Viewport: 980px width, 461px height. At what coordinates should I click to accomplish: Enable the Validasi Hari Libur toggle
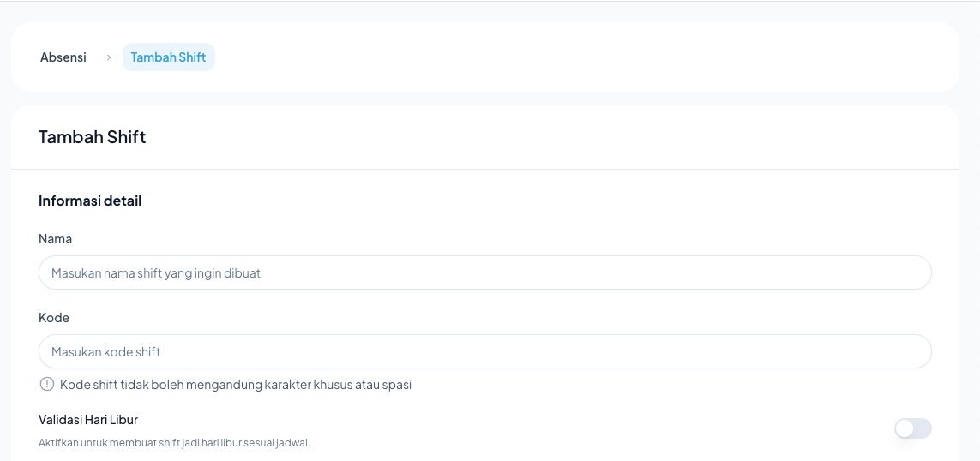(x=912, y=428)
